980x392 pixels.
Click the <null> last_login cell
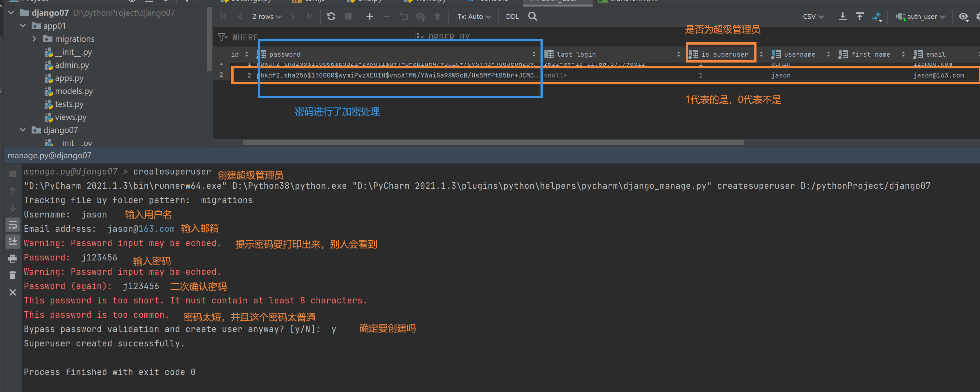(613, 75)
